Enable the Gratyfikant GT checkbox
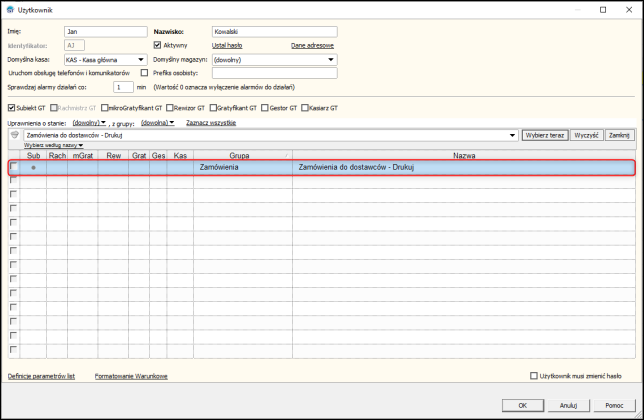This screenshot has height=420, width=644. [x=213, y=108]
